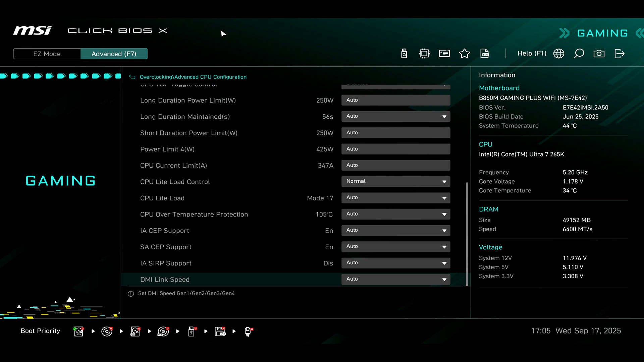Screen dimensions: 644x362
Task: Click the search magnifier icon
Action: 579,54
